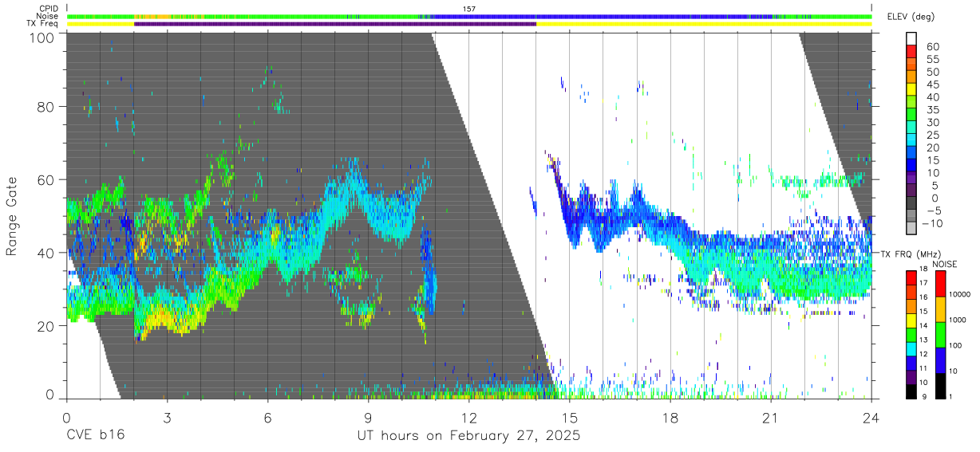Click the purple section of TX Freq bar
Screen dimensions: 980x452
pyautogui.click(x=335, y=24)
